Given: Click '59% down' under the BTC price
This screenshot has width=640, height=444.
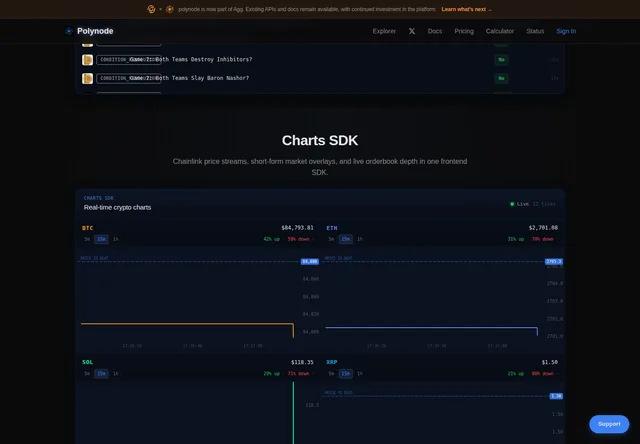Looking at the screenshot, I should 298,239.
